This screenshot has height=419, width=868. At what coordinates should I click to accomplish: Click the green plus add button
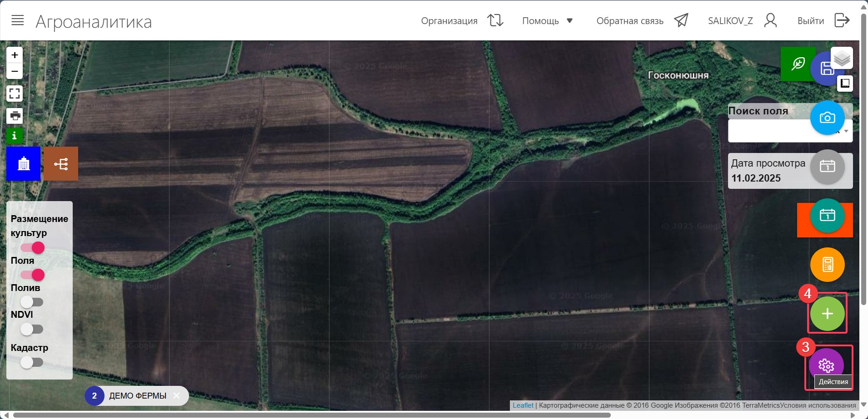tap(827, 314)
